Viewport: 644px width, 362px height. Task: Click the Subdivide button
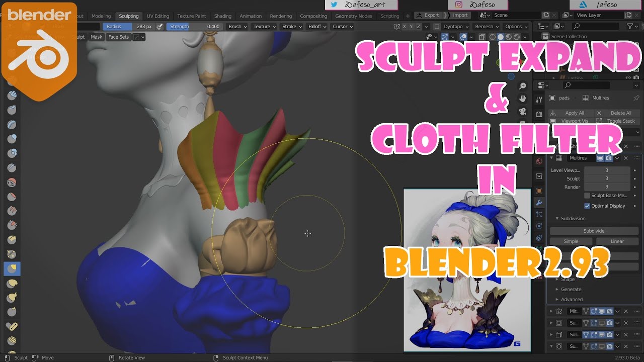pyautogui.click(x=594, y=231)
